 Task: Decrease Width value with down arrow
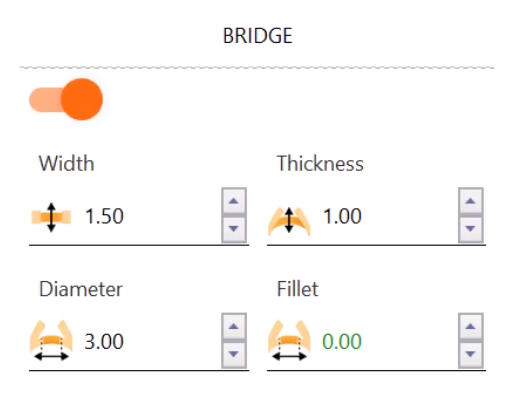tap(234, 229)
